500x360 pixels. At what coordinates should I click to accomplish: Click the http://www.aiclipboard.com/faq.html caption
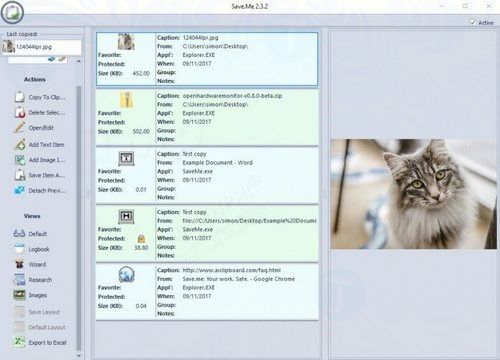232,270
